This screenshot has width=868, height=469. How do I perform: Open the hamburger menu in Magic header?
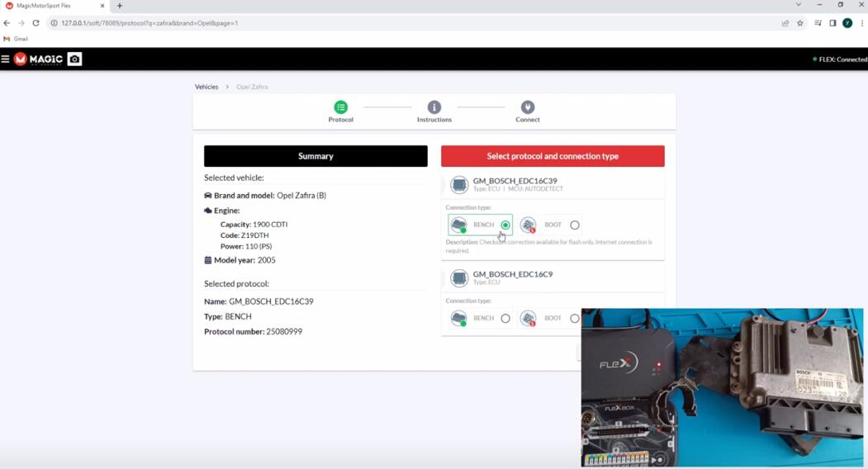(x=5, y=59)
